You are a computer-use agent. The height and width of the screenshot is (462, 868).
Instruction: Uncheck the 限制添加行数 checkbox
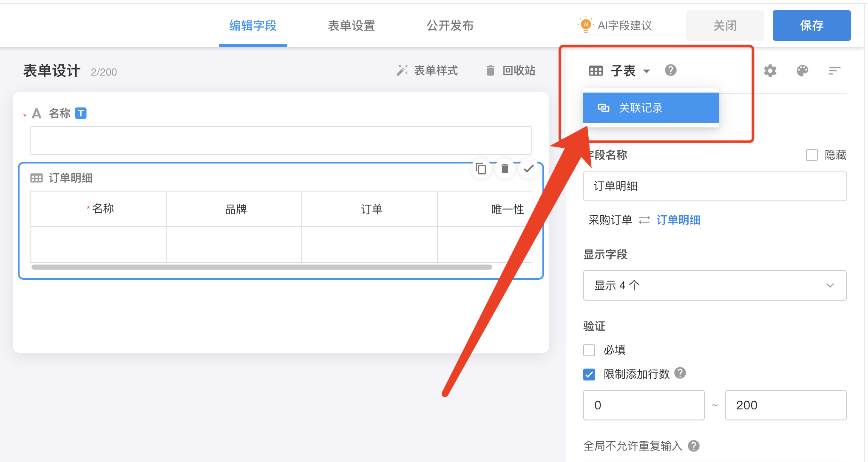589,374
